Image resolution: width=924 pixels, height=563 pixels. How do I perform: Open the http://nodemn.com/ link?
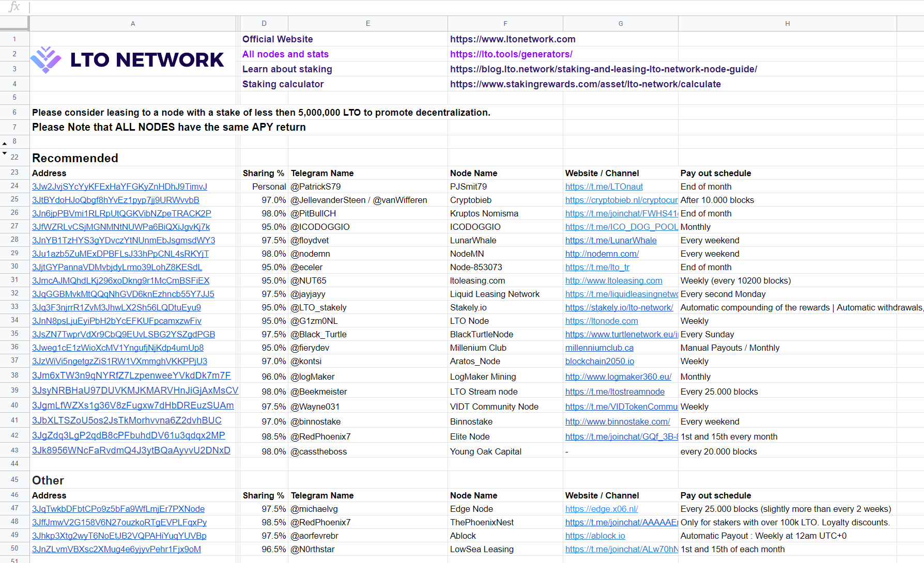tap(602, 254)
